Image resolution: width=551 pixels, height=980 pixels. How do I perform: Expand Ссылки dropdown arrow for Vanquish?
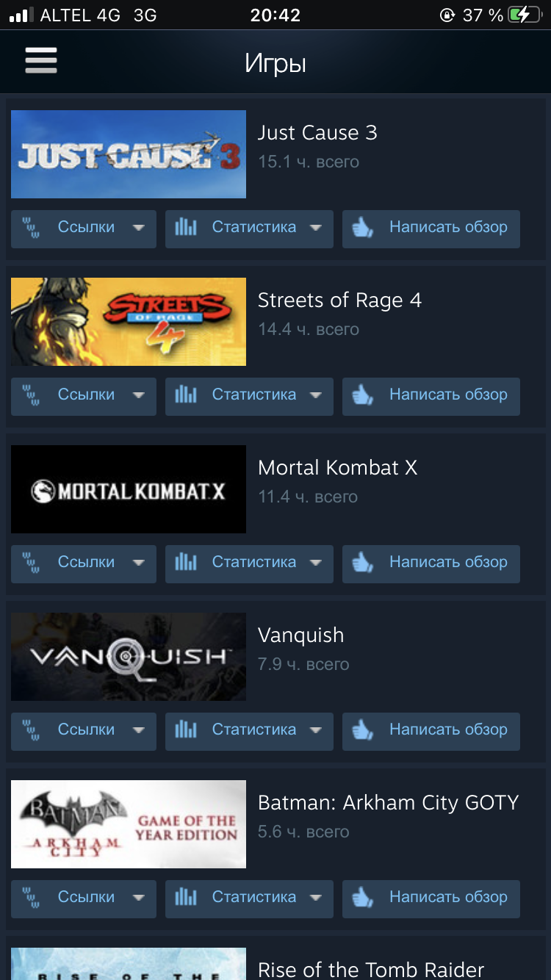(x=138, y=730)
